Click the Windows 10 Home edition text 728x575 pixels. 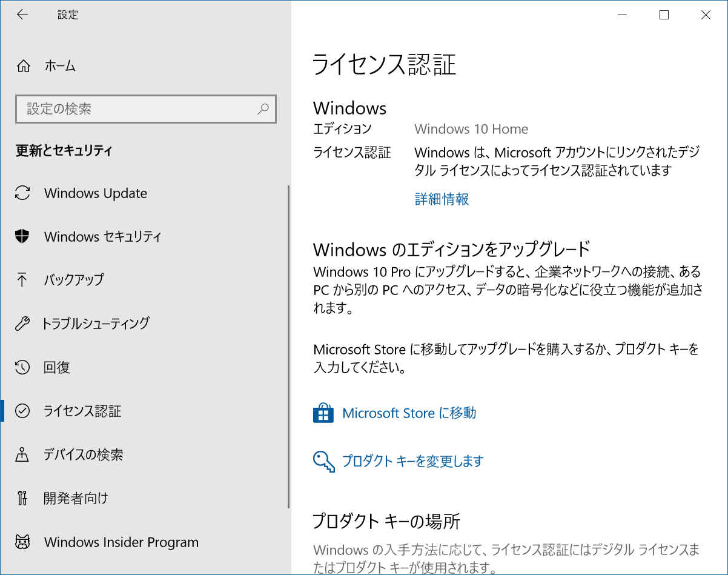[x=471, y=129]
